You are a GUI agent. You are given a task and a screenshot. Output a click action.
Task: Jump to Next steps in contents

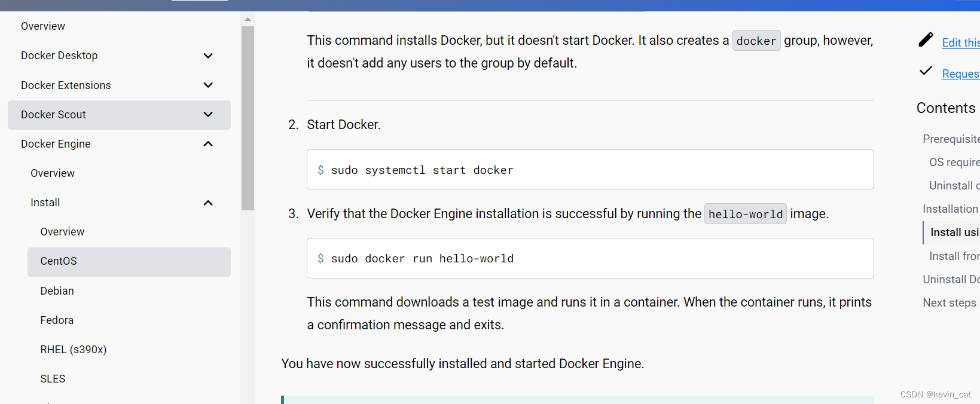tap(950, 302)
